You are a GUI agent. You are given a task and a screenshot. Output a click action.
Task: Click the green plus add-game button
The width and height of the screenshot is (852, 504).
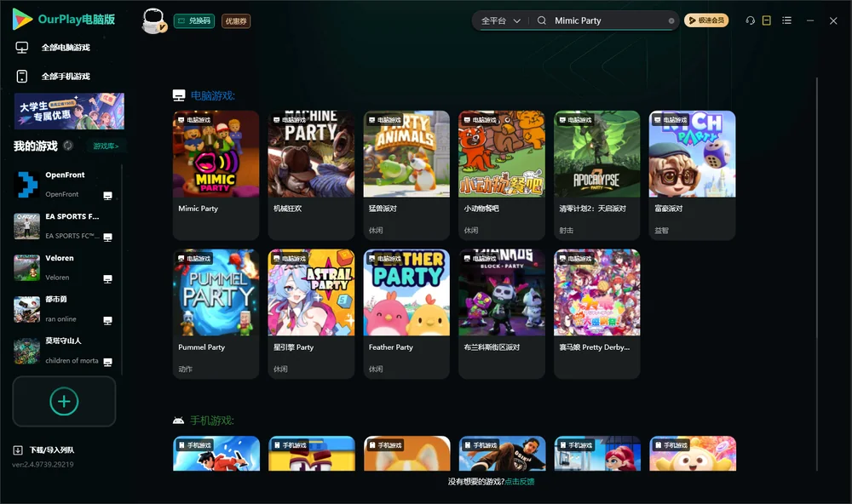[64, 401]
